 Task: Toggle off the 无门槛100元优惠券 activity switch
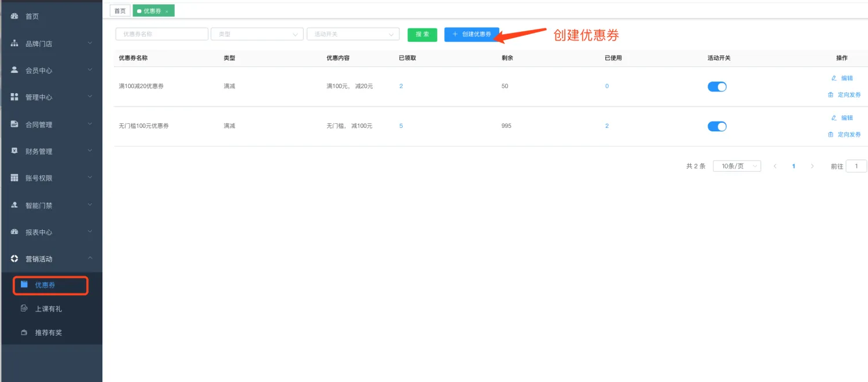(717, 126)
